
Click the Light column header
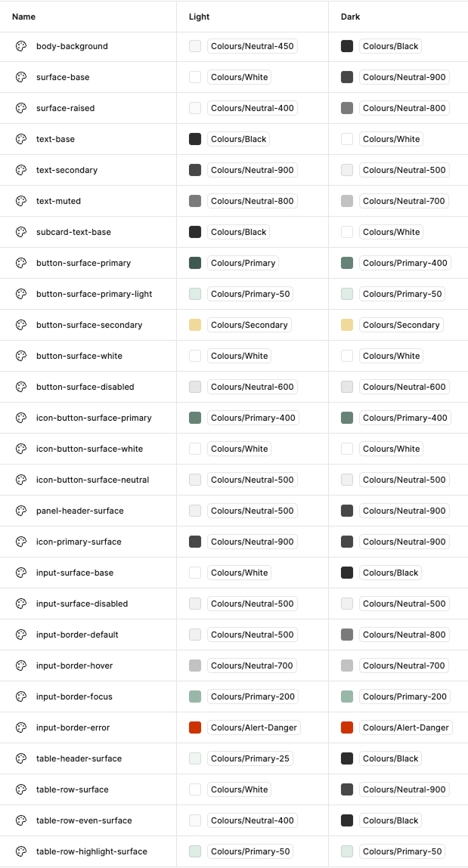point(198,17)
